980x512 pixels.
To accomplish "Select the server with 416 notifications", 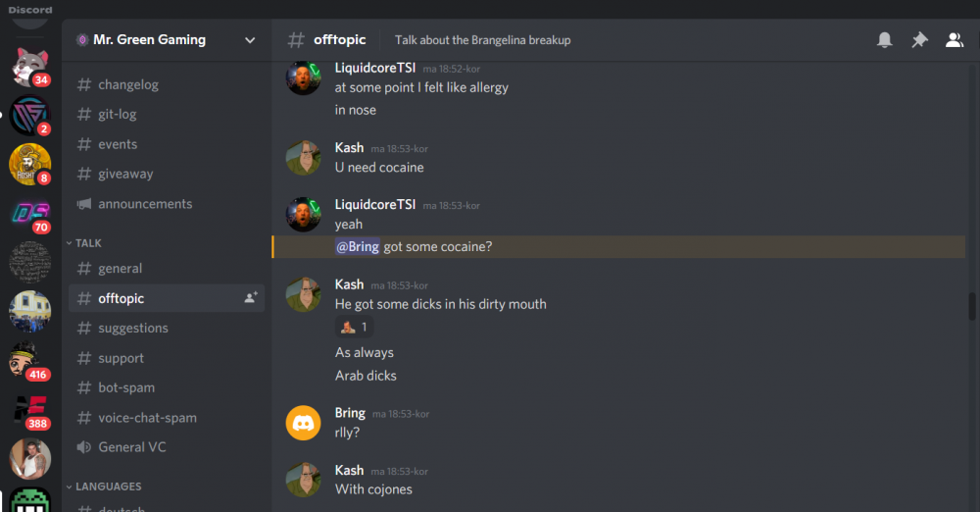I will tap(30, 361).
